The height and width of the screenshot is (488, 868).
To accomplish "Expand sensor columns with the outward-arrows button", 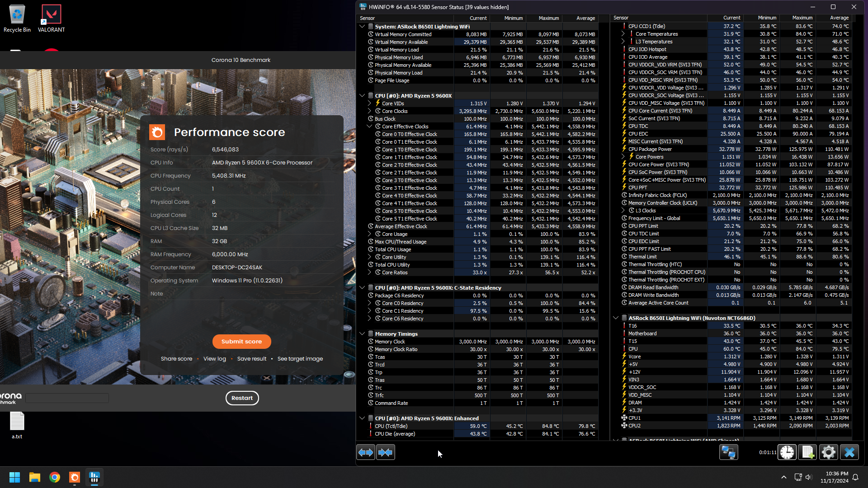I will coord(366,452).
